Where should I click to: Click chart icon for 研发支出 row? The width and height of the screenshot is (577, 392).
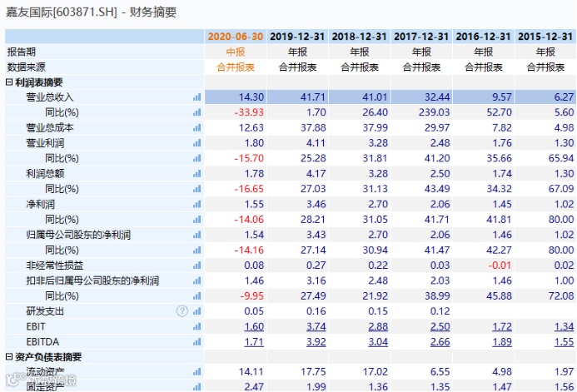click(196, 311)
